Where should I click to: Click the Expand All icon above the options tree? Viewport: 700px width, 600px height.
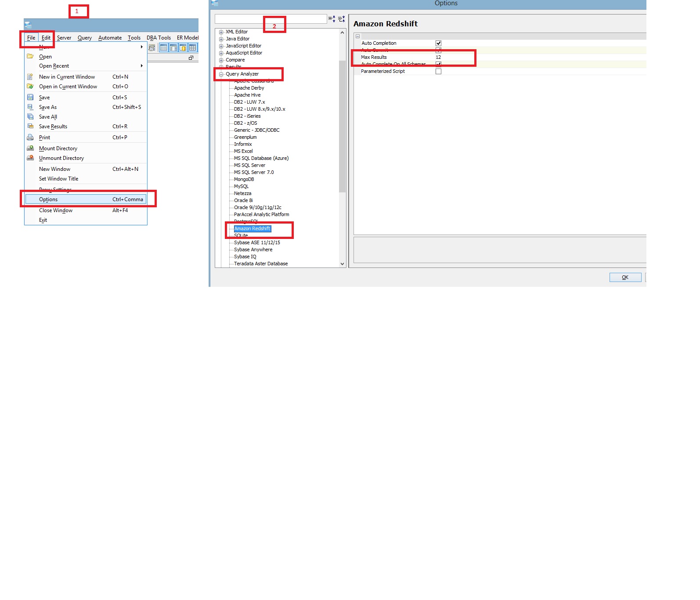pyautogui.click(x=332, y=19)
